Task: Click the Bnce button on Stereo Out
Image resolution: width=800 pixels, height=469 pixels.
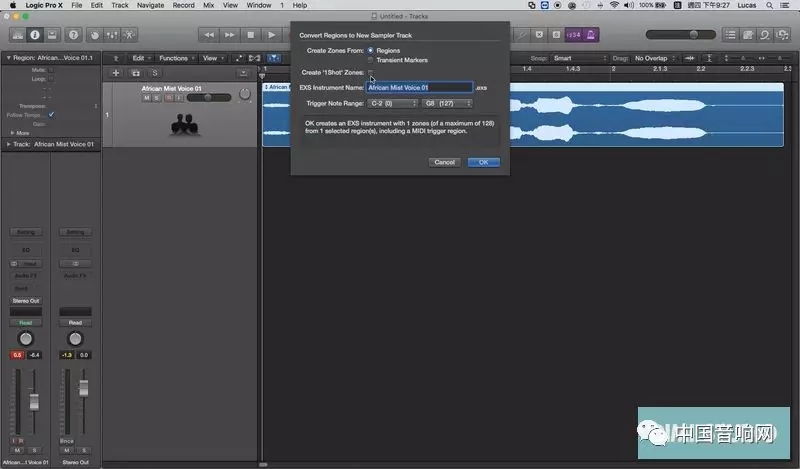Action: click(x=67, y=441)
